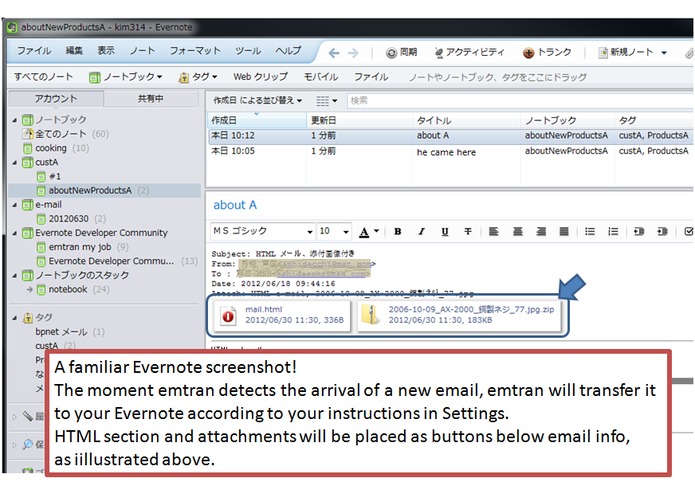Open the ヘルプ menu
This screenshot has height=494, width=695.
pos(288,51)
